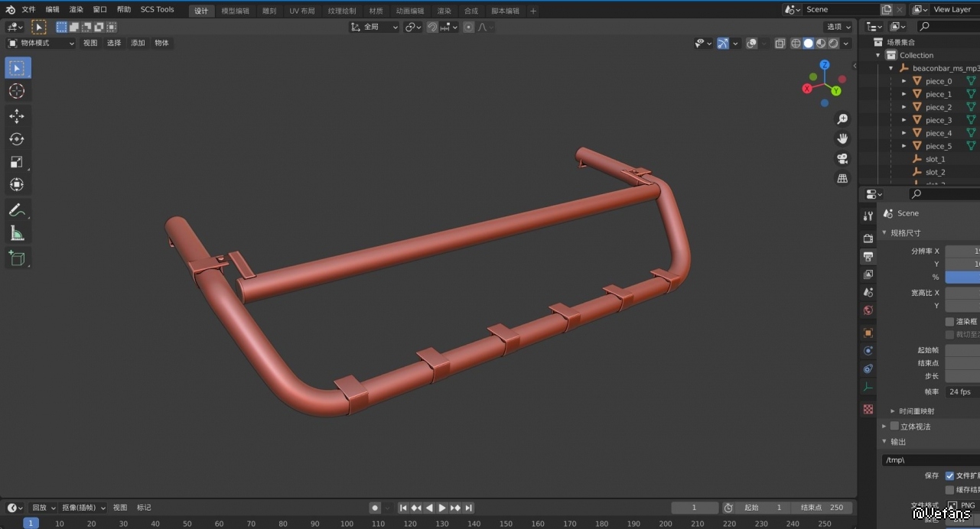Click the resolution percentage slider
980x529 pixels.
tap(962, 277)
